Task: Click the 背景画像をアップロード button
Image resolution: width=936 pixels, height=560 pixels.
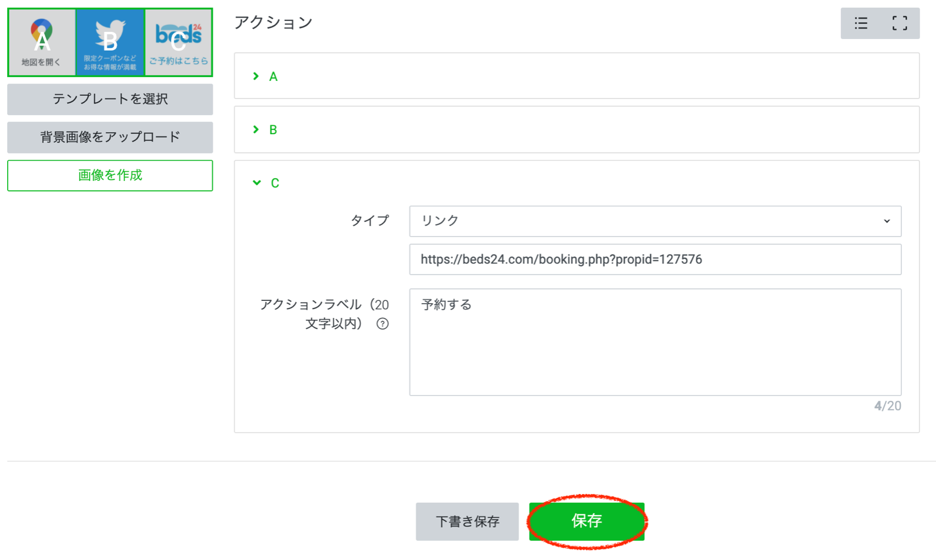Action: point(110,137)
